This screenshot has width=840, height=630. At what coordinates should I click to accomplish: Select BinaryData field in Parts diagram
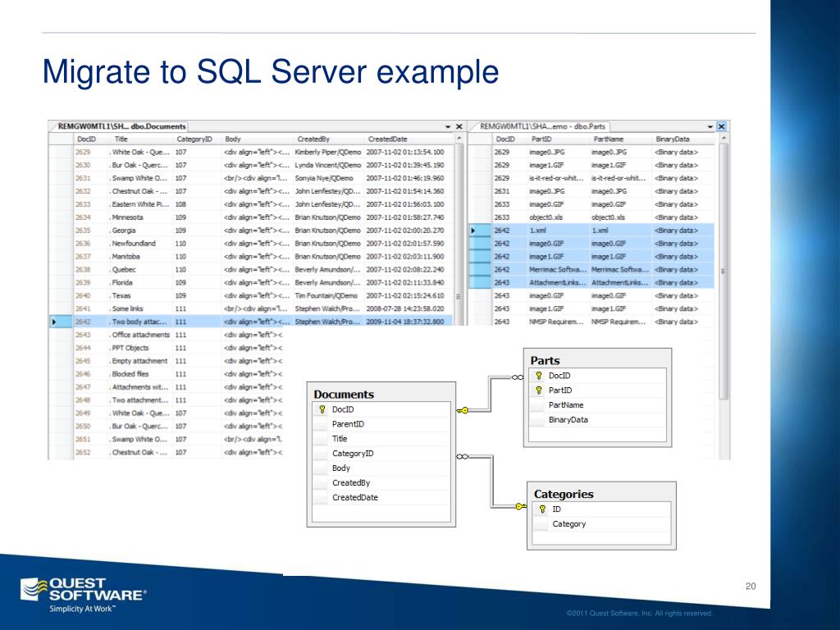(x=598, y=420)
